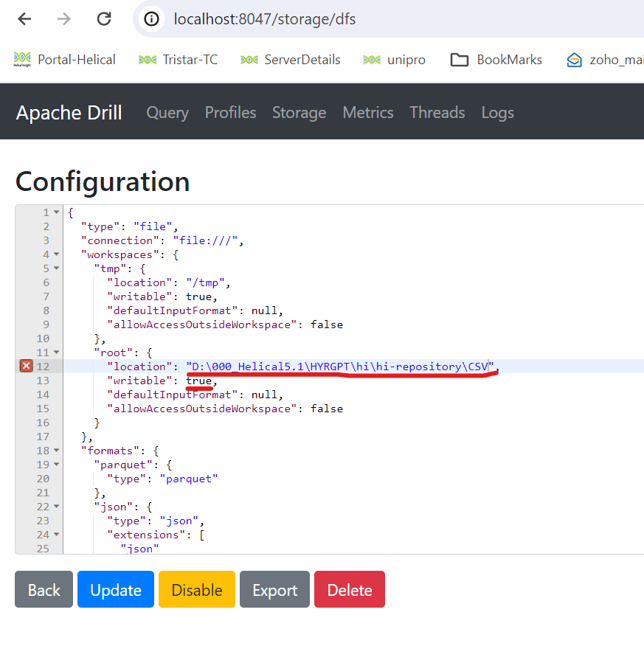Click the red error marker on line 12
This screenshot has width=644, height=646.
click(x=26, y=366)
